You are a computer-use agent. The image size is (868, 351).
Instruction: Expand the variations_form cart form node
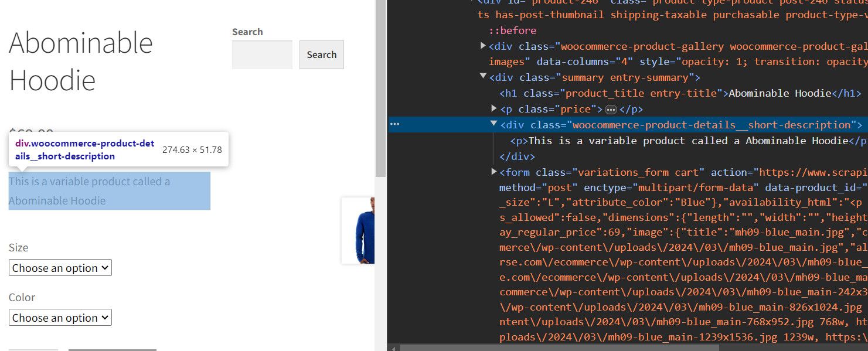click(x=494, y=172)
